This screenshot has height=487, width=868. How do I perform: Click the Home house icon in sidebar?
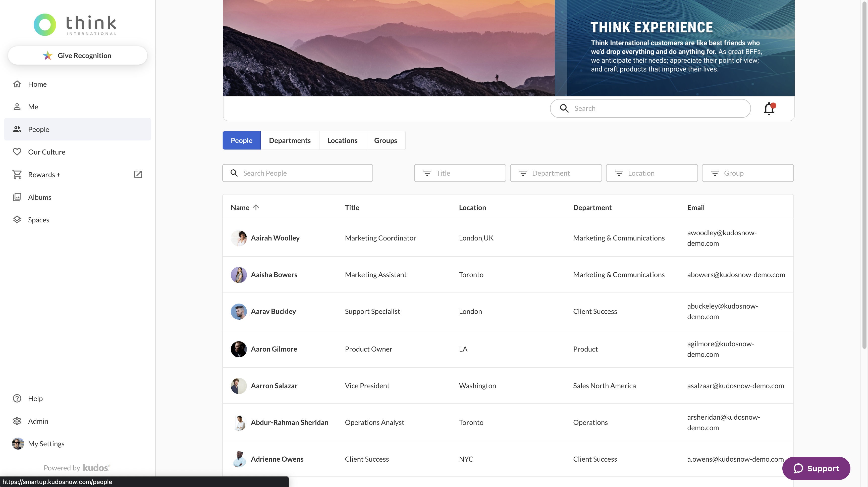click(17, 84)
